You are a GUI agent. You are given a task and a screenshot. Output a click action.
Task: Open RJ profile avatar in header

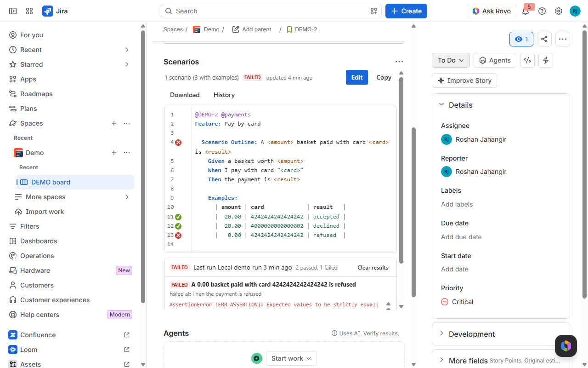575,11
